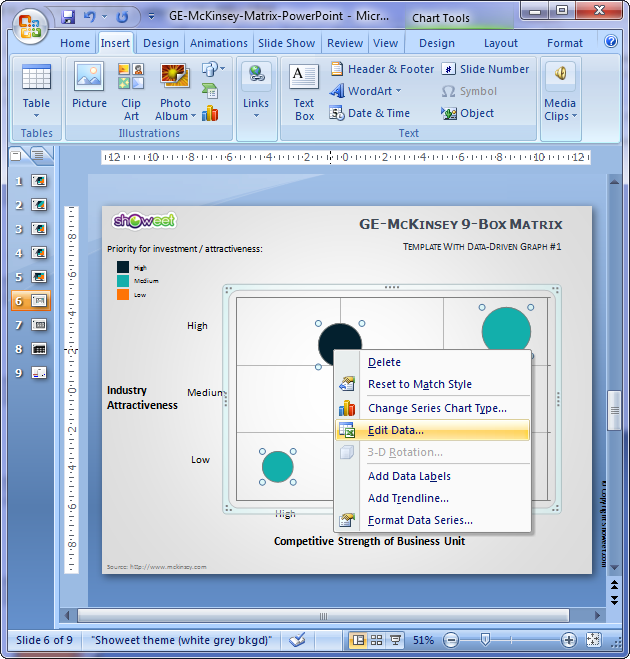
Task: Insert Date & Time
Action: pos(370,113)
